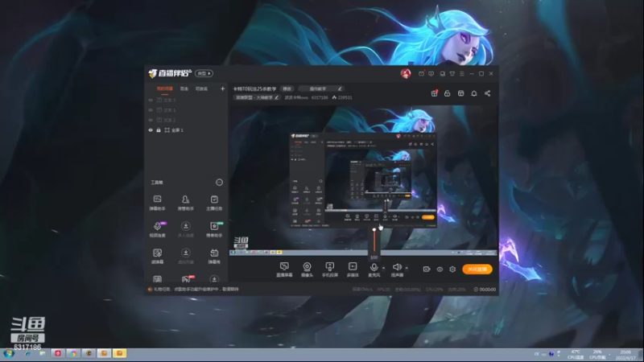The height and width of the screenshot is (362, 644).
Task: Switch to the third scene tab
Action: click(x=201, y=88)
